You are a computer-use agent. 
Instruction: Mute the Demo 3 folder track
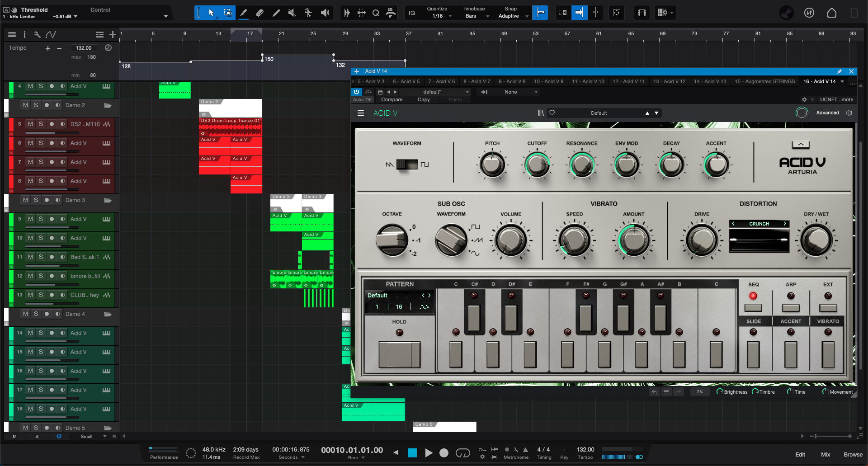tap(25, 200)
